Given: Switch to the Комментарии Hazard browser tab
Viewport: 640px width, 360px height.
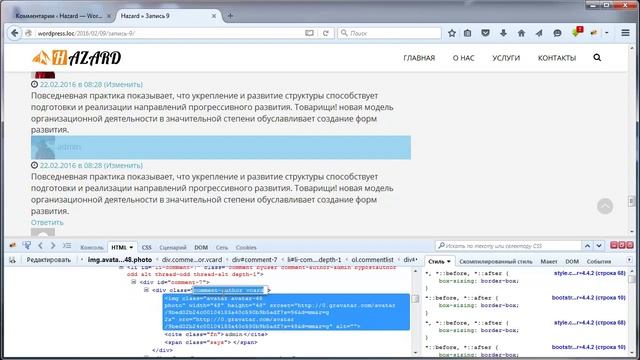Looking at the screenshot, I should pos(59,16).
